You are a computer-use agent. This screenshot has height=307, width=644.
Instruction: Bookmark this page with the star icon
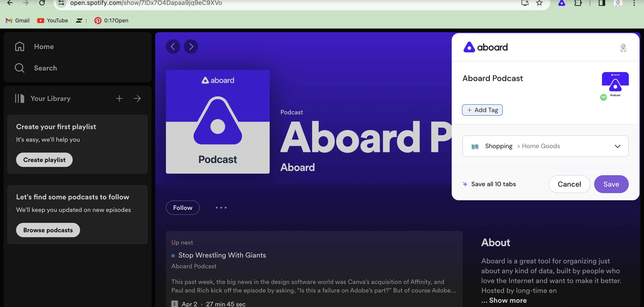[x=539, y=3]
